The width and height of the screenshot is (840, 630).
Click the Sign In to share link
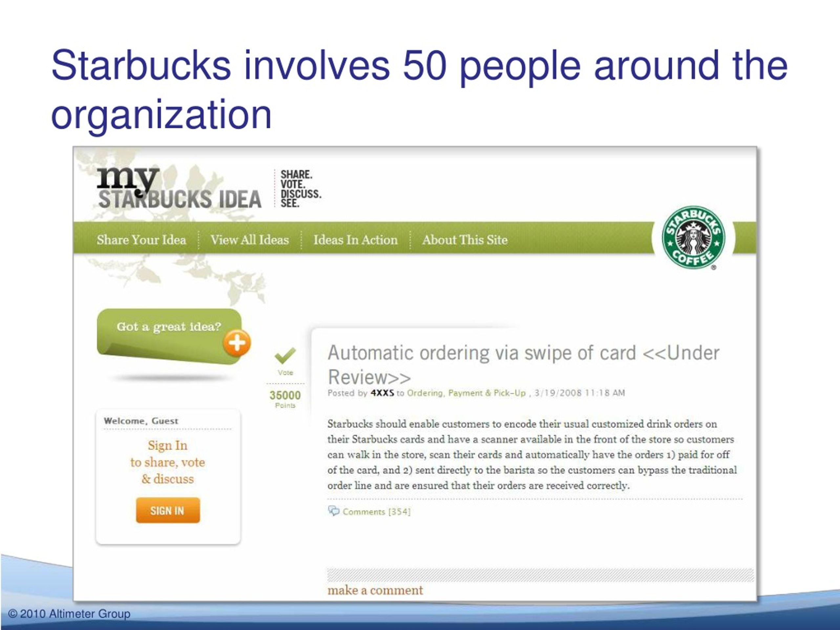tap(167, 462)
